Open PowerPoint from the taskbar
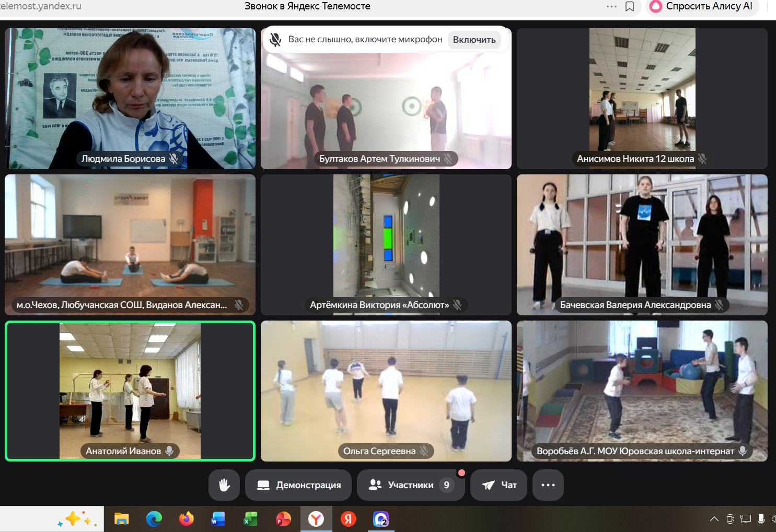This screenshot has height=532, width=776. tap(283, 519)
